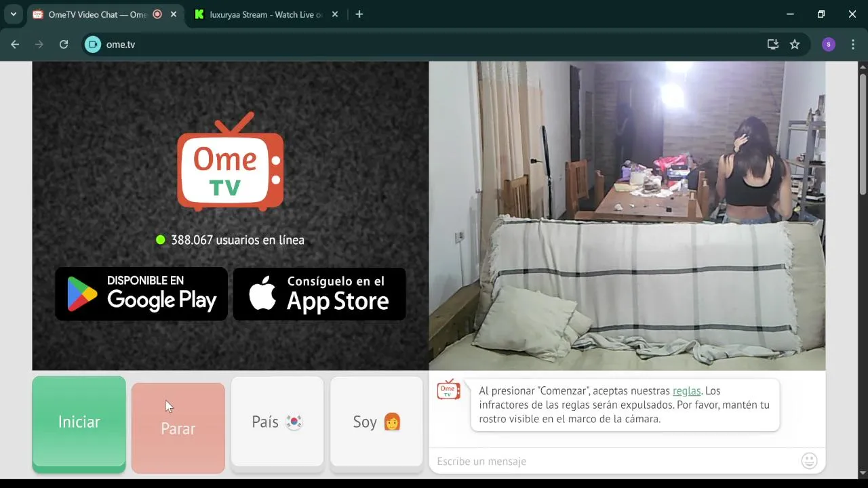Click the OmeTV television logo

[x=230, y=163]
